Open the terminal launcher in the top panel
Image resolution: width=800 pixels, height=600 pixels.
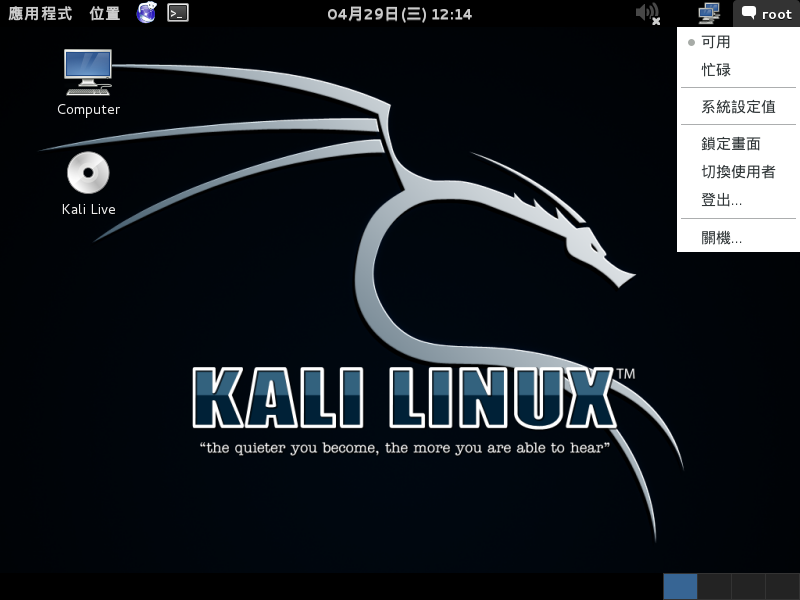(x=178, y=13)
